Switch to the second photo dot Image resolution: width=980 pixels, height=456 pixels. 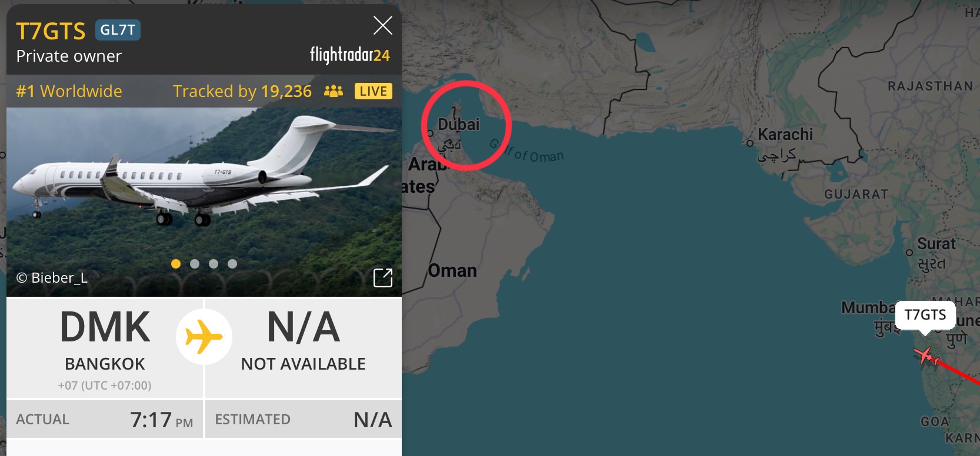[x=195, y=264]
